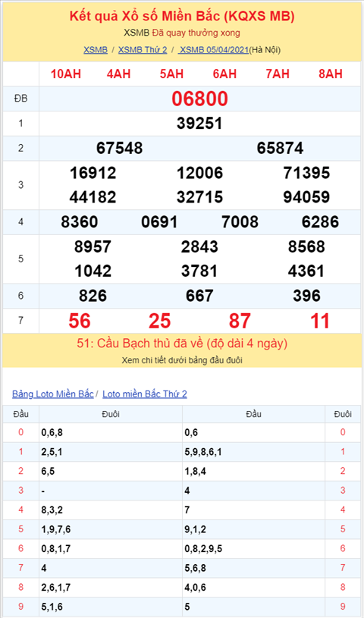Select the fifth prize number 4361
Image resolution: width=364 pixels, height=618 pixels.
tap(306, 271)
